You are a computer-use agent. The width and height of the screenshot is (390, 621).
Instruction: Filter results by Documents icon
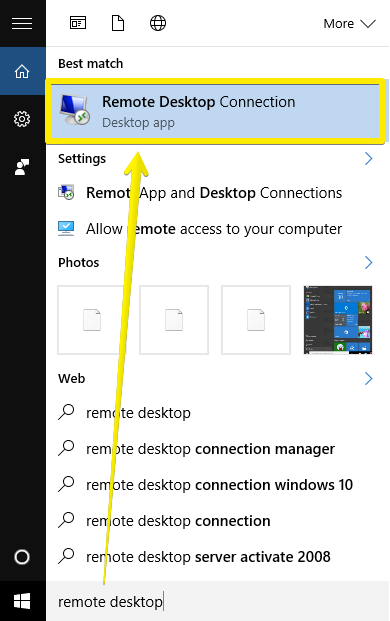pos(118,23)
